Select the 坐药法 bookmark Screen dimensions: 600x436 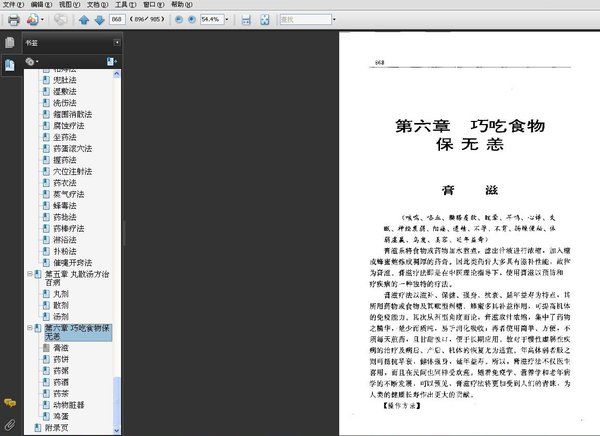pos(64,137)
